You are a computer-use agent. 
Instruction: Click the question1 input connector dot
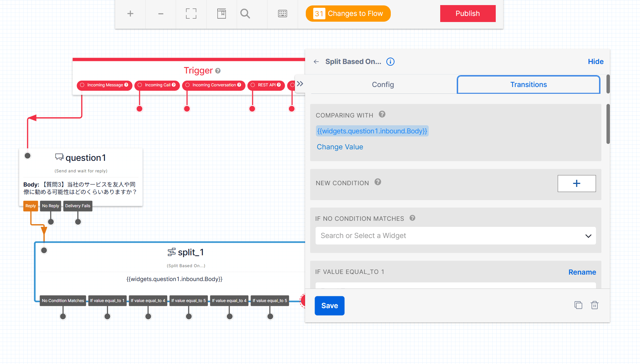pos(28,156)
